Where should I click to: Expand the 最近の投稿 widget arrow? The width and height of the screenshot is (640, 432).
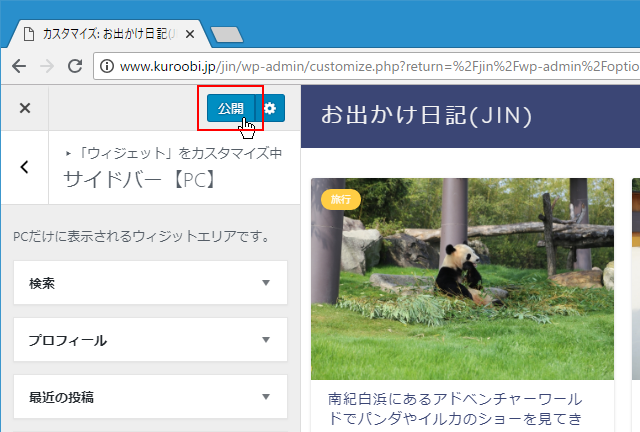265,397
